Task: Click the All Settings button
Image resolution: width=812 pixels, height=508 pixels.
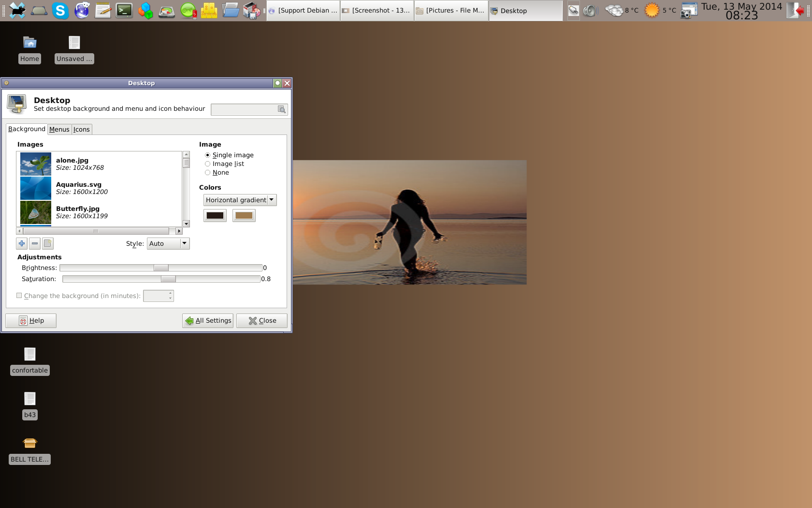Action: click(x=208, y=321)
